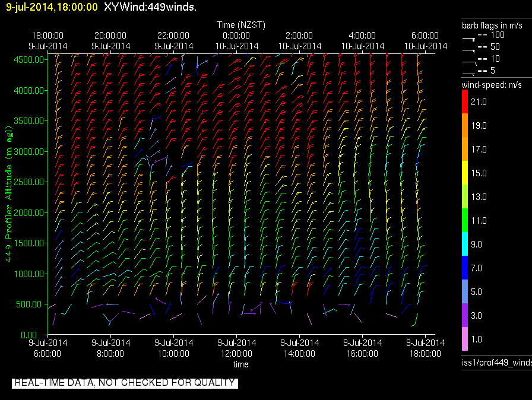
Task: Select the iss1/prof449_winds dataset label
Action: point(496,363)
